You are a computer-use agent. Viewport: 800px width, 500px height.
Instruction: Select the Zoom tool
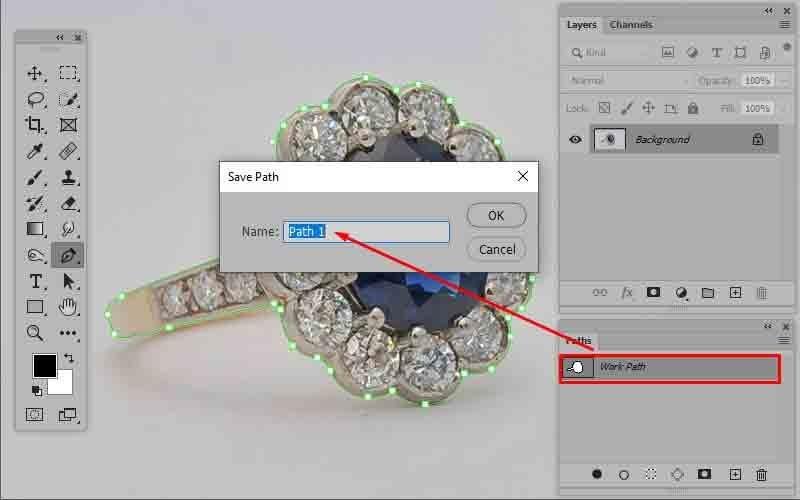point(35,333)
